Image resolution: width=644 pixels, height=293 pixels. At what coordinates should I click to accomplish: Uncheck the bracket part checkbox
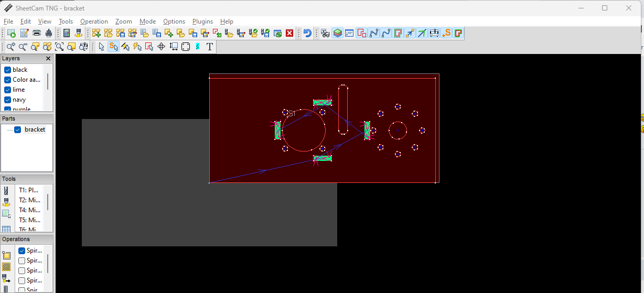click(x=18, y=129)
